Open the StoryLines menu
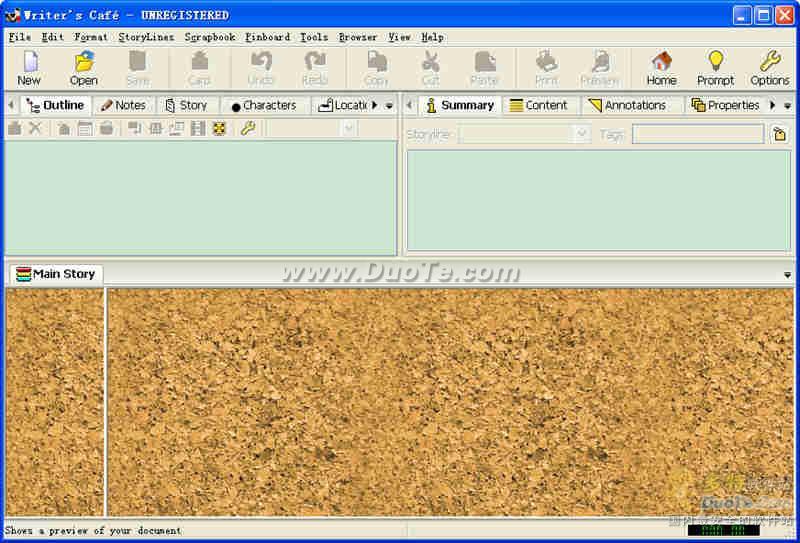The width and height of the screenshot is (800, 543). click(146, 37)
